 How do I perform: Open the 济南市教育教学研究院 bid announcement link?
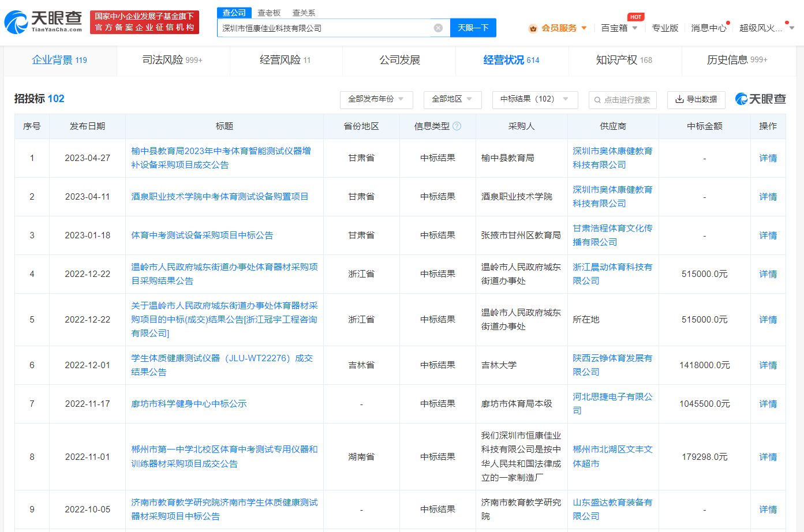coord(225,509)
